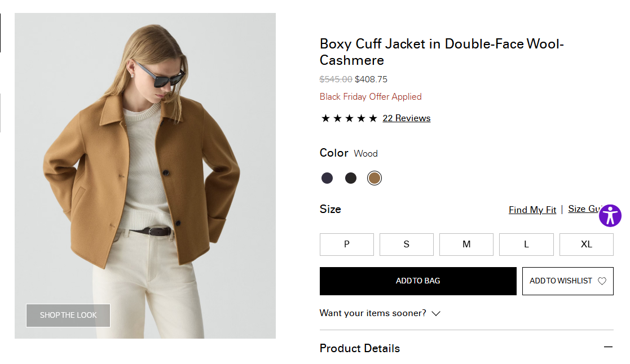Choose size XL
630x364 pixels.
(x=586, y=245)
